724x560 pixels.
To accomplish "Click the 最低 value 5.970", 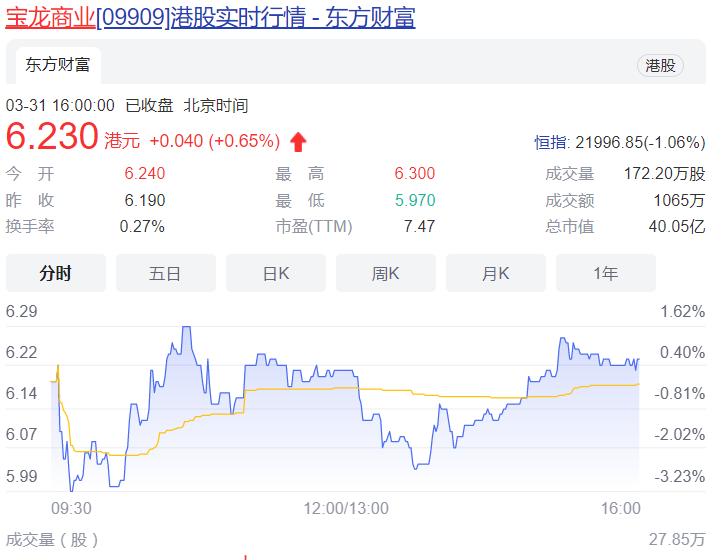I will click(415, 200).
